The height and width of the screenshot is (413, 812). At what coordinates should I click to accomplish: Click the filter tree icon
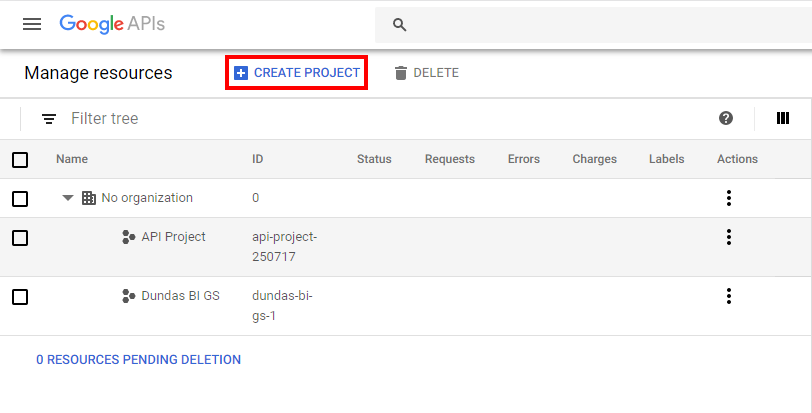[49, 119]
